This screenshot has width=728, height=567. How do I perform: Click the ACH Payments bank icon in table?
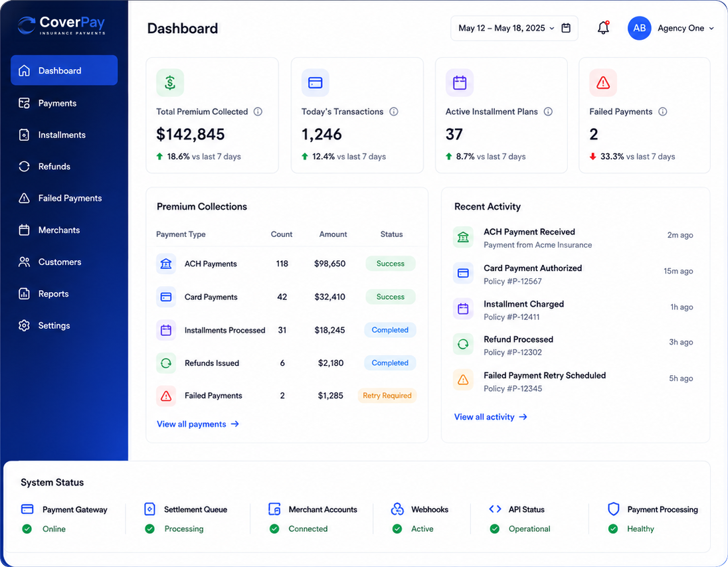[x=166, y=264]
